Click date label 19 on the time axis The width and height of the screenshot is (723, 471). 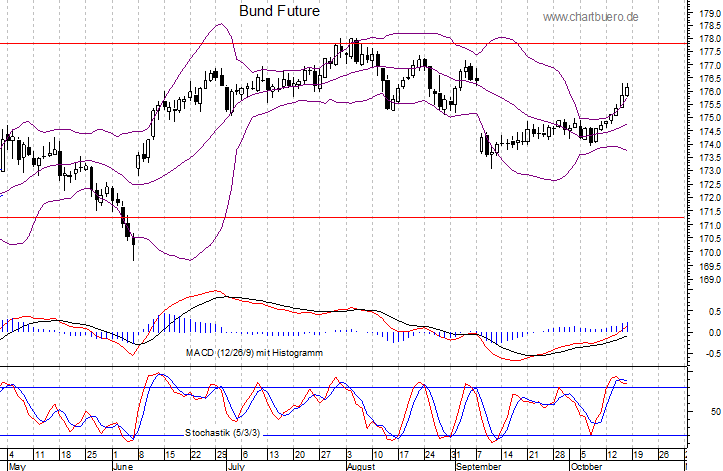pyautogui.click(x=638, y=455)
